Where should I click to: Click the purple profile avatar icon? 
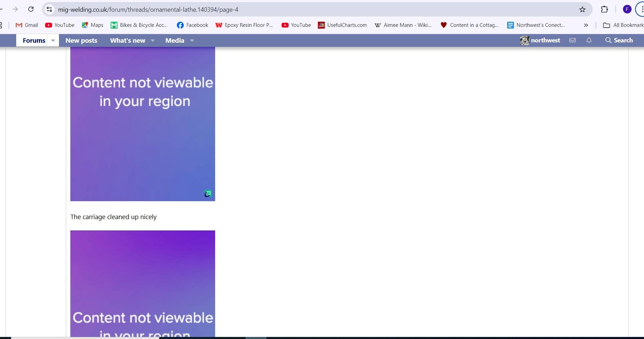tap(627, 9)
